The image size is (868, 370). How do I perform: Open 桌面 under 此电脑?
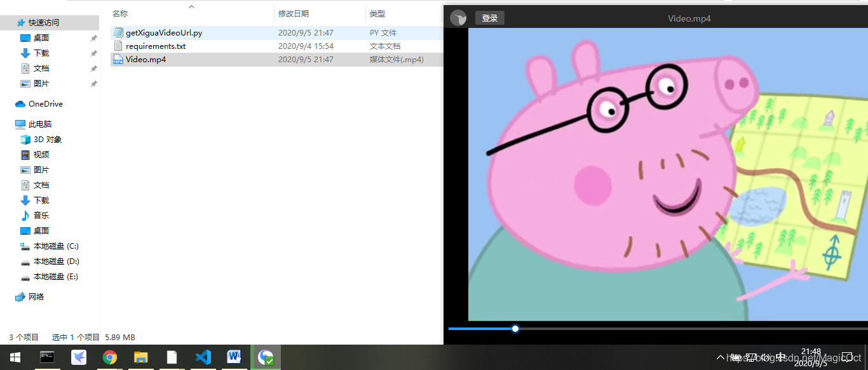point(41,231)
